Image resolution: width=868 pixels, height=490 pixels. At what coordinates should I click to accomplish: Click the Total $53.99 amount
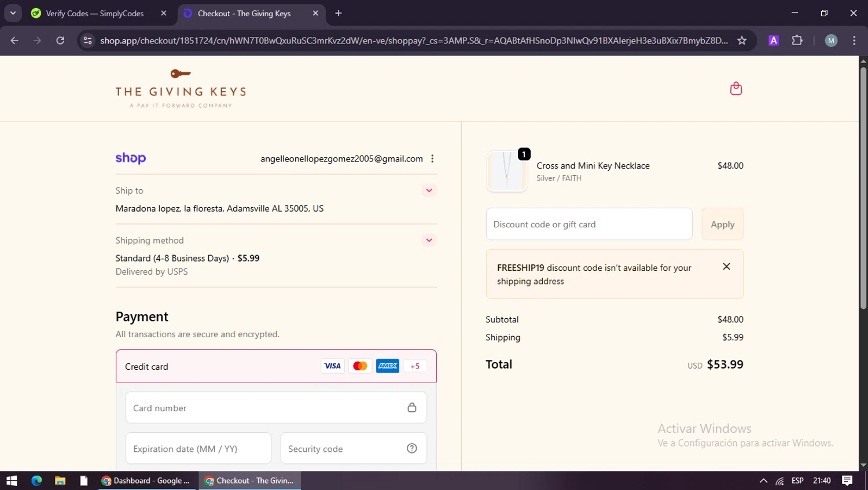click(x=725, y=364)
